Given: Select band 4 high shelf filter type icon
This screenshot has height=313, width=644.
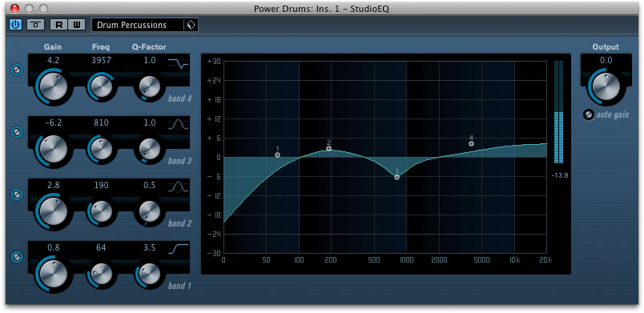Looking at the screenshot, I should (x=179, y=62).
